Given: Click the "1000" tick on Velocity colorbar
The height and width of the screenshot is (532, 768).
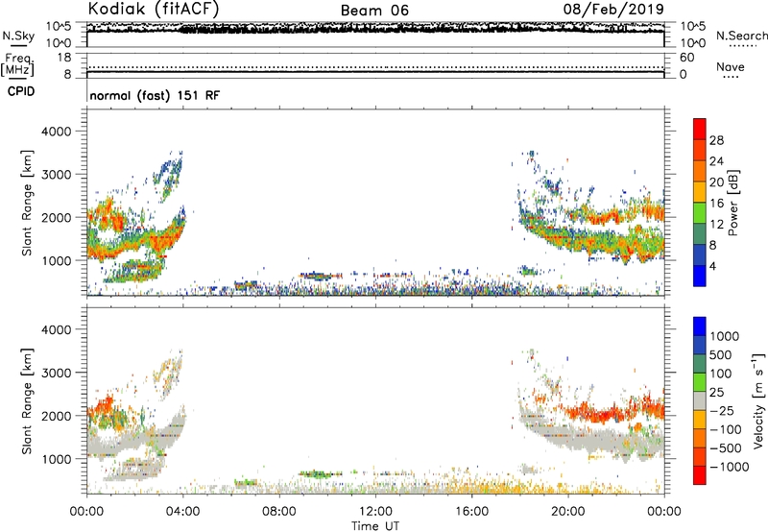Looking at the screenshot, I should pyautogui.click(x=725, y=336).
